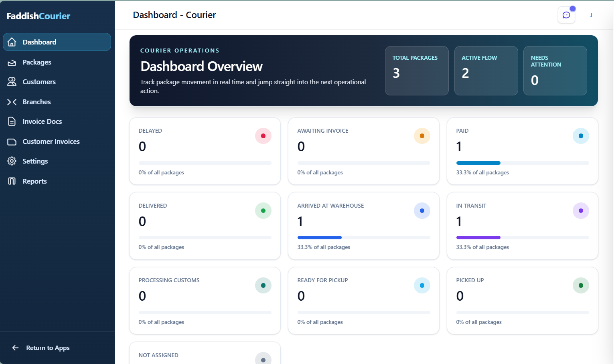The height and width of the screenshot is (364, 614).
Task: Open the chat messages icon
Action: pos(566,15)
